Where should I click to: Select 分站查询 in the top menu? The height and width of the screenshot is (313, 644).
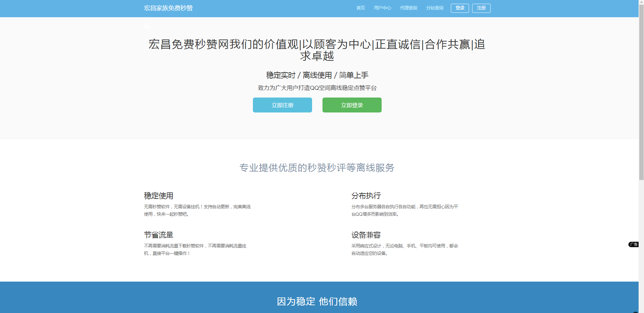pyautogui.click(x=435, y=8)
